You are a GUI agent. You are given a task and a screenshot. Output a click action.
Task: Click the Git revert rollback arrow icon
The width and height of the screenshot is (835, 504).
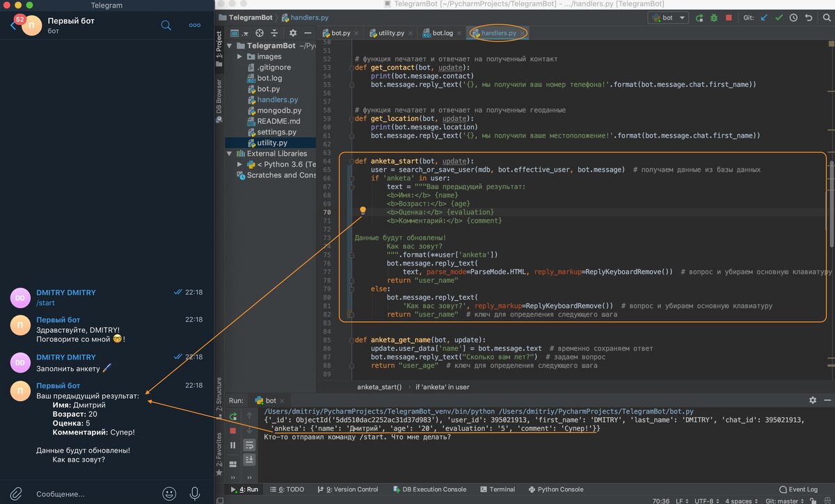pos(809,17)
